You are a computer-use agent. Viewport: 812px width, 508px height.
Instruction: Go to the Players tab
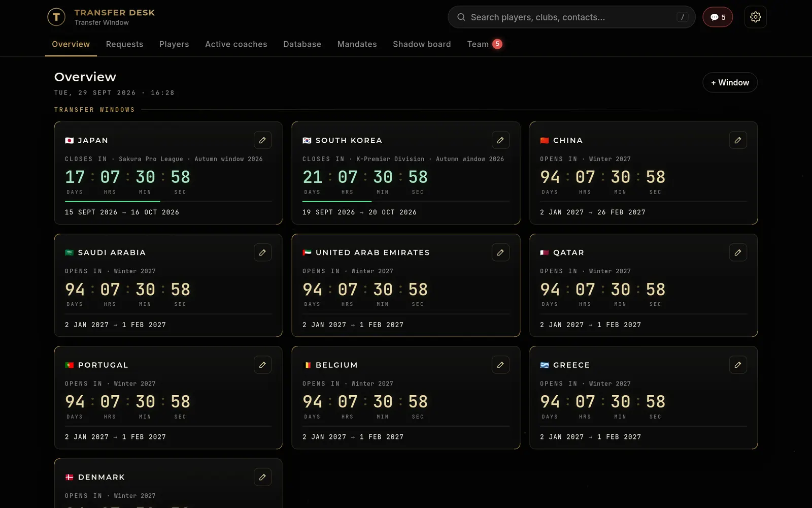coord(174,44)
